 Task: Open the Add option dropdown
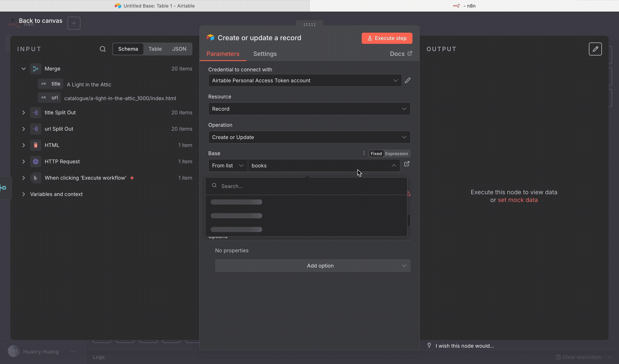click(313, 266)
